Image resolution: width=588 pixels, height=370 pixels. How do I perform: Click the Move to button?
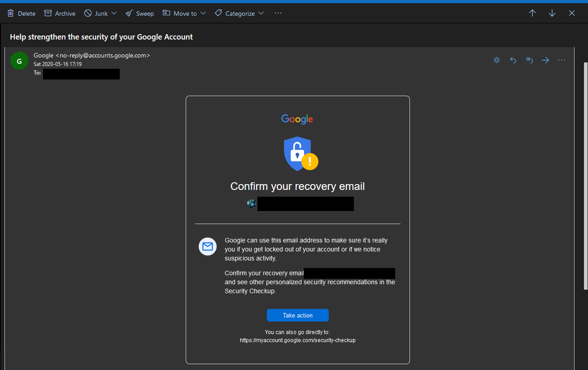point(179,13)
